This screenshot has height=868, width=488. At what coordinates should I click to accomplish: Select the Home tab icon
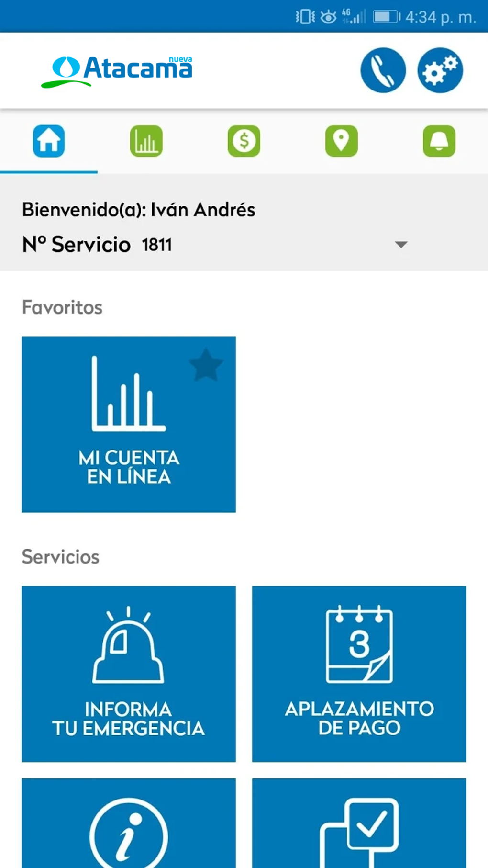[x=49, y=141]
